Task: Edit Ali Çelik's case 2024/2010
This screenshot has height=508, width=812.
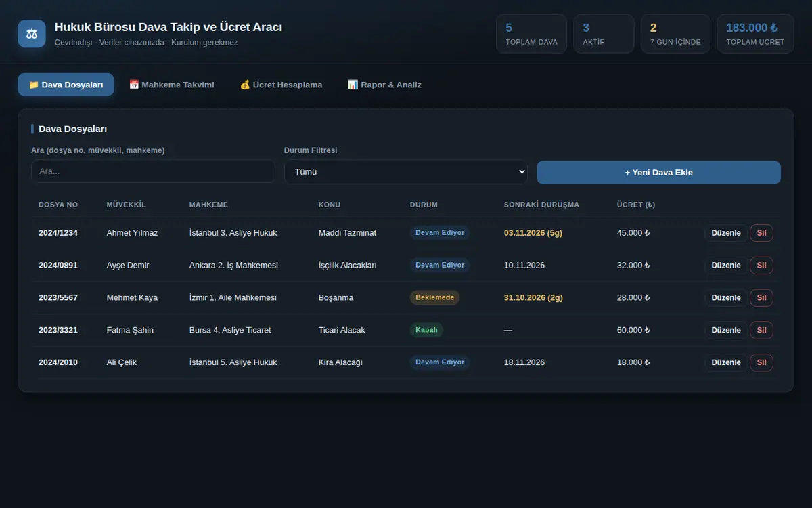Action: tap(726, 362)
